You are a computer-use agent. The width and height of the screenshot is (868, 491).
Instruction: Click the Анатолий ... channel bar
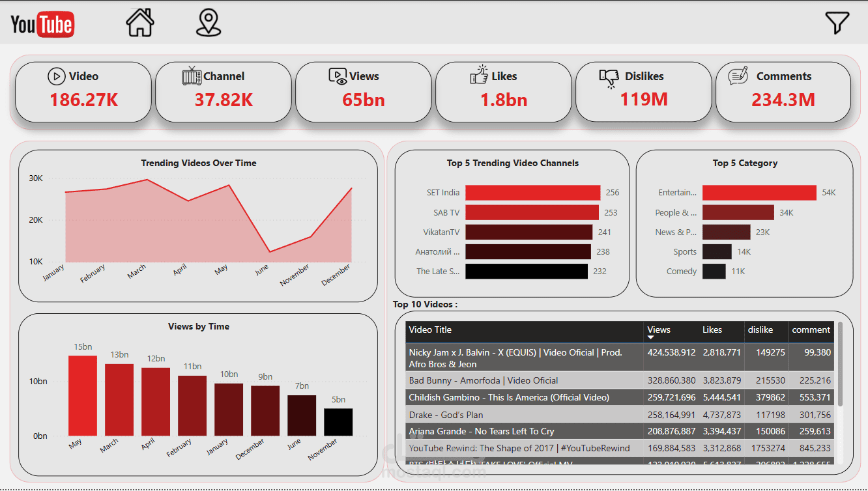(x=528, y=251)
